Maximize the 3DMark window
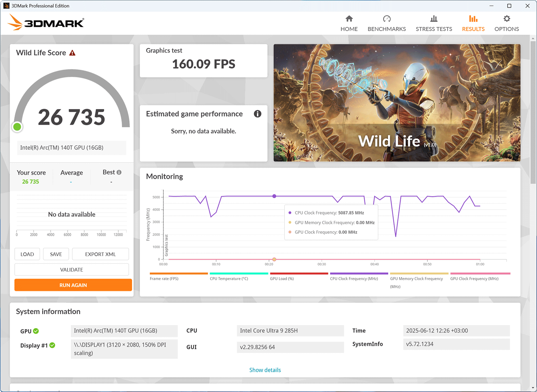 (509, 6)
